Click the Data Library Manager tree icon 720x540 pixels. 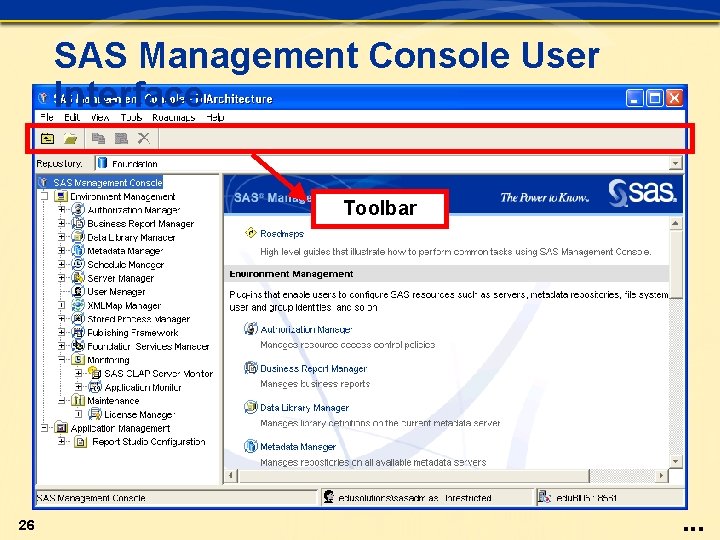click(x=78, y=237)
